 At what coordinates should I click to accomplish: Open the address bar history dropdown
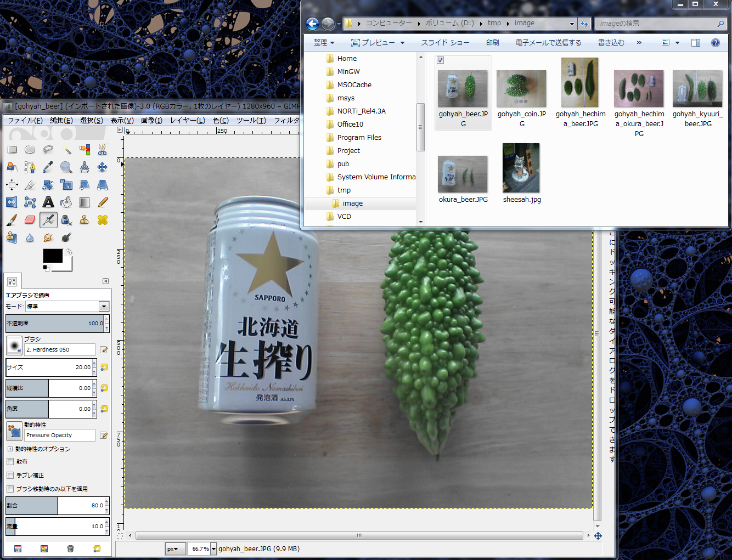pyautogui.click(x=572, y=23)
